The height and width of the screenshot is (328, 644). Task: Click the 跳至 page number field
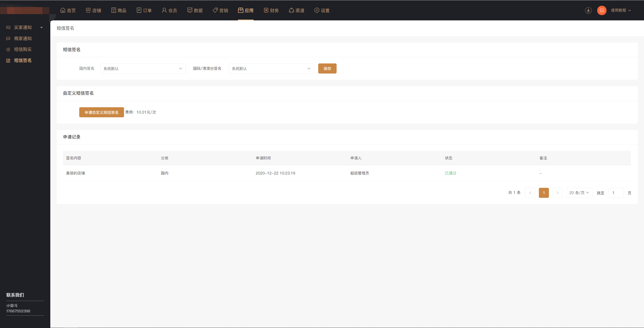(x=616, y=193)
